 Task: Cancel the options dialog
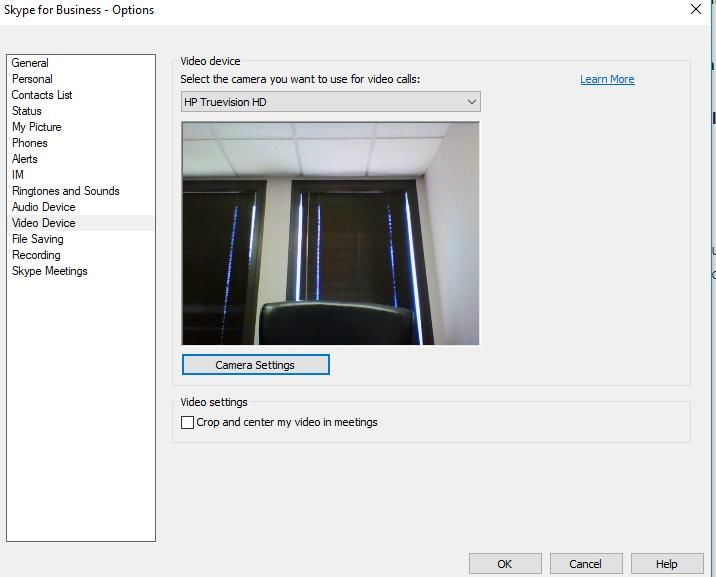click(x=586, y=564)
